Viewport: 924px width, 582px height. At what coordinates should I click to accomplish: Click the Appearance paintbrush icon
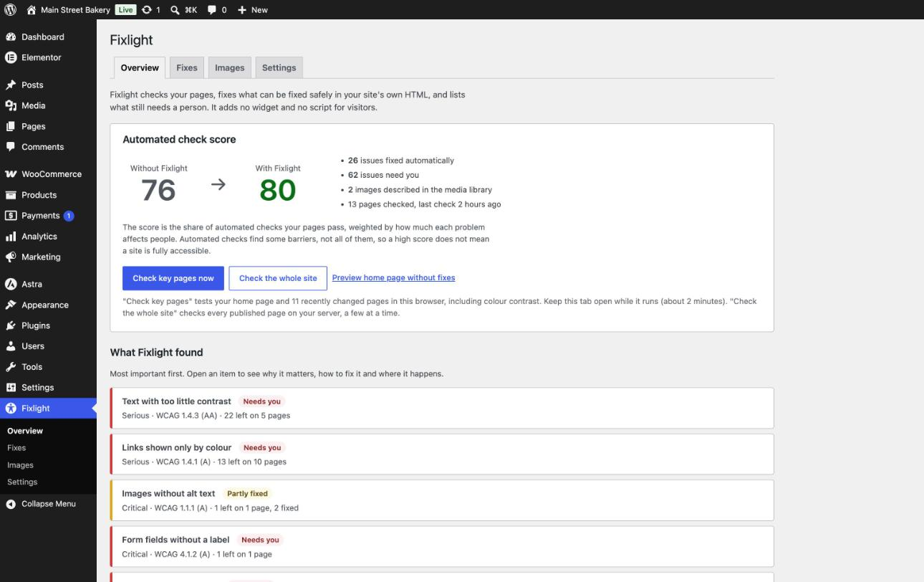(x=11, y=305)
